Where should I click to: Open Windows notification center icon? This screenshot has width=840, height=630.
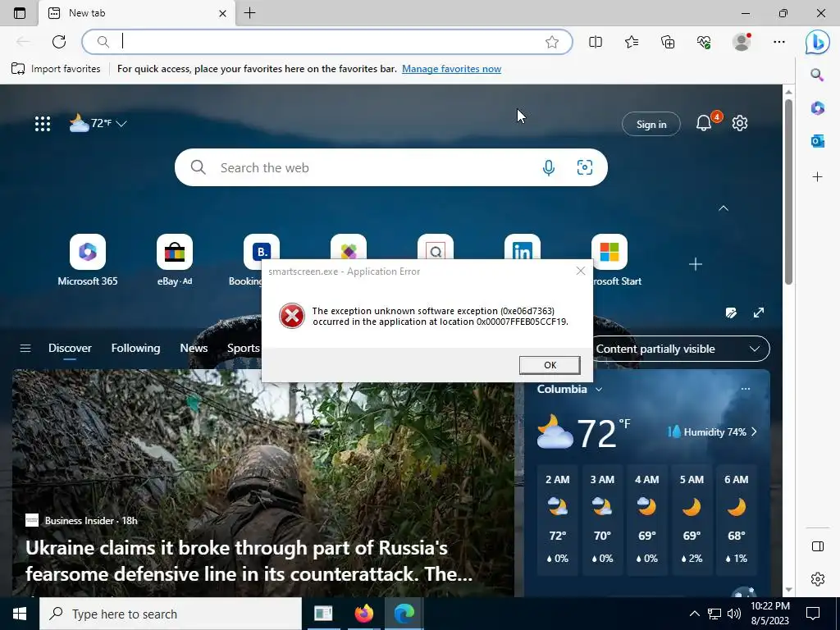[x=813, y=614]
